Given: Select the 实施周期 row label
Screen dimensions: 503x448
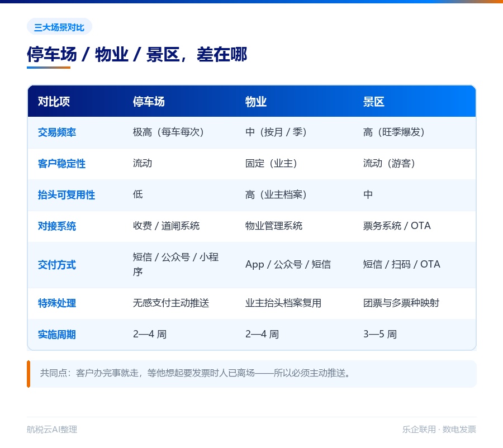Looking at the screenshot, I should click(57, 335).
